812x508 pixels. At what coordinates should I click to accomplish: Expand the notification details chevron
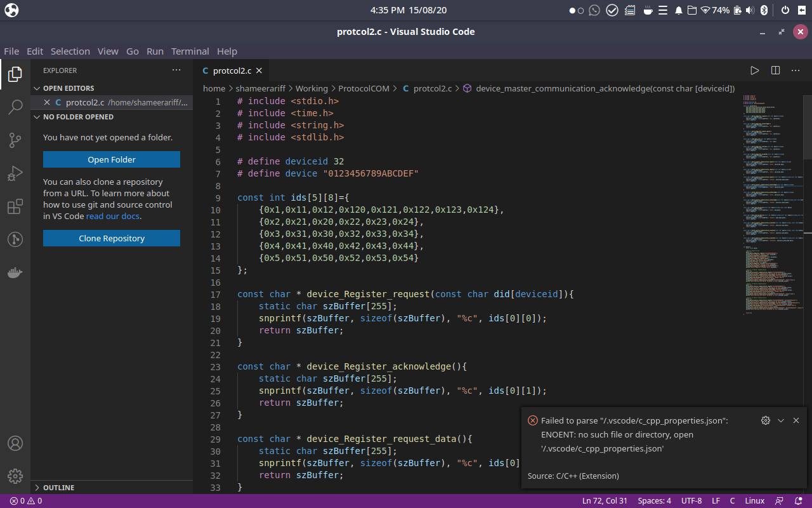[x=781, y=420]
